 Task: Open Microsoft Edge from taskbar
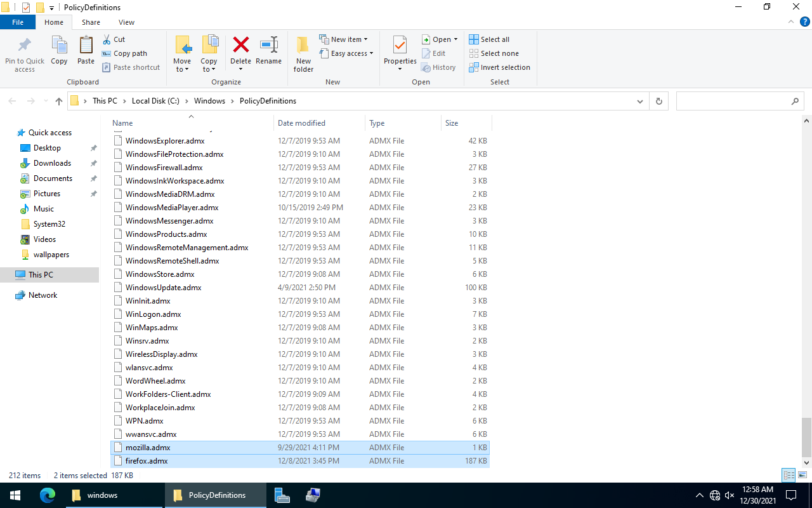coord(48,495)
